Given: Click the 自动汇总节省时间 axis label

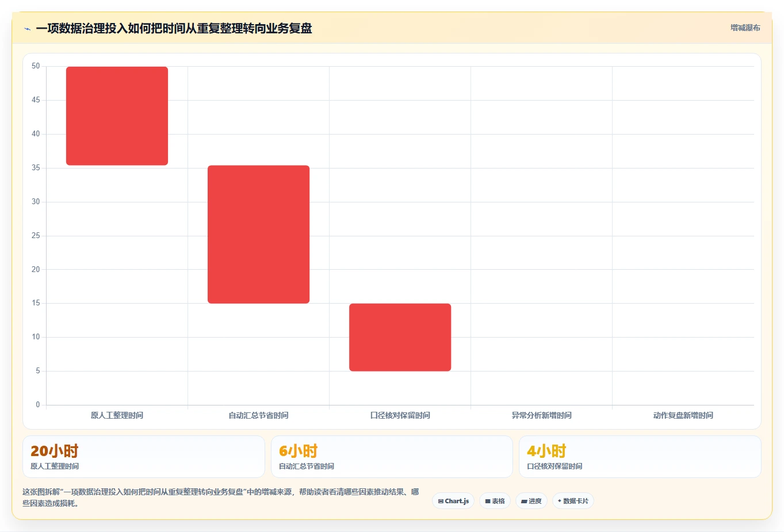Looking at the screenshot, I should (x=259, y=415).
